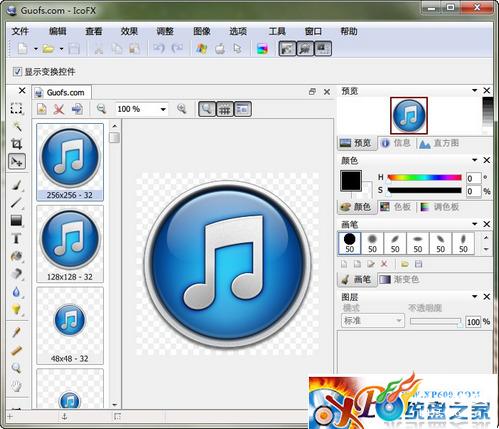The width and height of the screenshot is (499, 429).
Task: Select the rectangular selection tool
Action: click(x=16, y=109)
